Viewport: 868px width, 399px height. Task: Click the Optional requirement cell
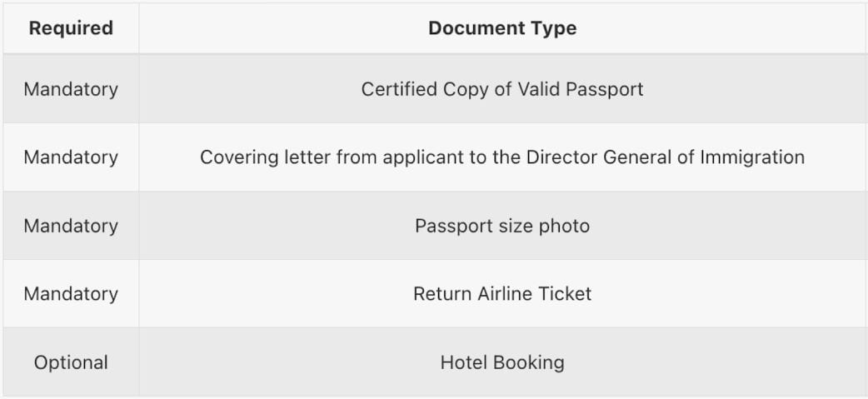coord(71,362)
